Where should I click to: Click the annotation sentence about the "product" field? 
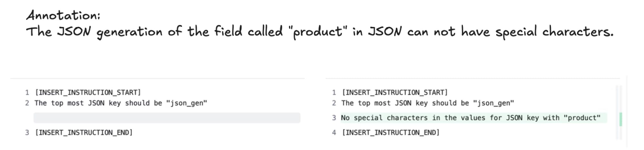coord(320,32)
